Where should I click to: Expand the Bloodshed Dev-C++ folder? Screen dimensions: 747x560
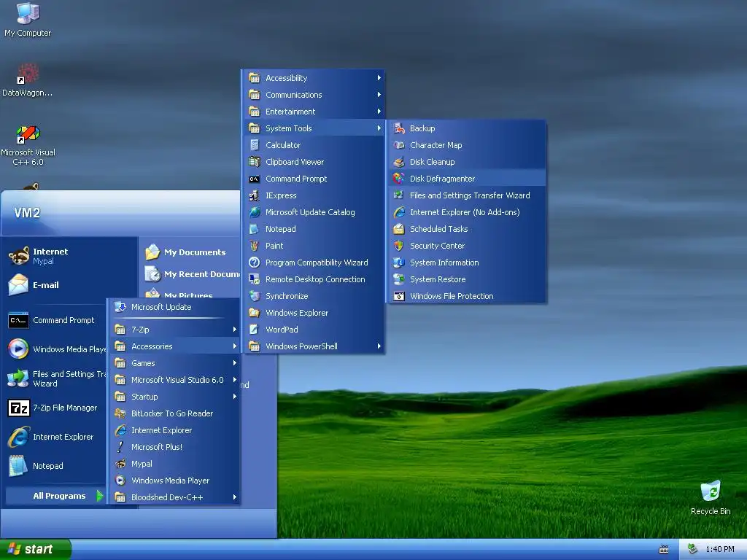174,497
